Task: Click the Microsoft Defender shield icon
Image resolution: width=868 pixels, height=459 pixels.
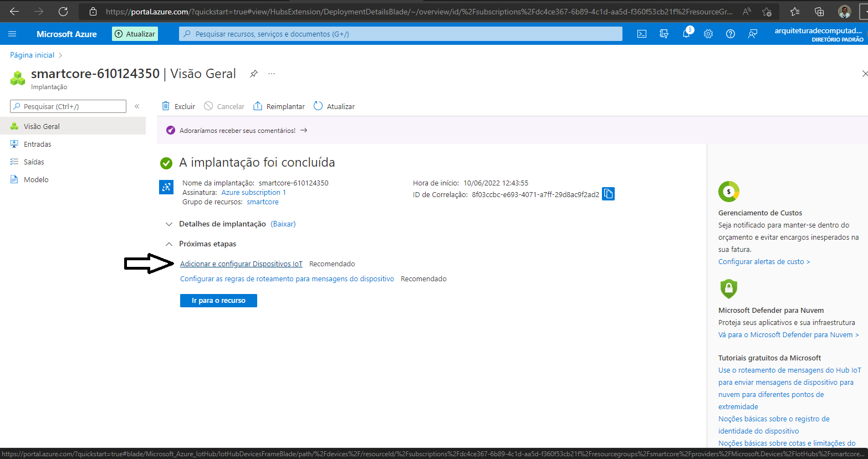Action: coord(728,288)
